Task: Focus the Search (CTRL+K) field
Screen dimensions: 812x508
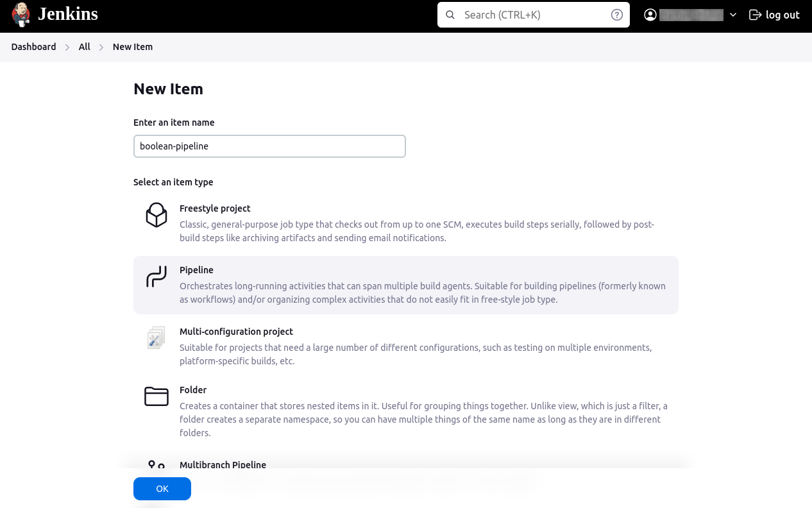Action: [x=534, y=15]
